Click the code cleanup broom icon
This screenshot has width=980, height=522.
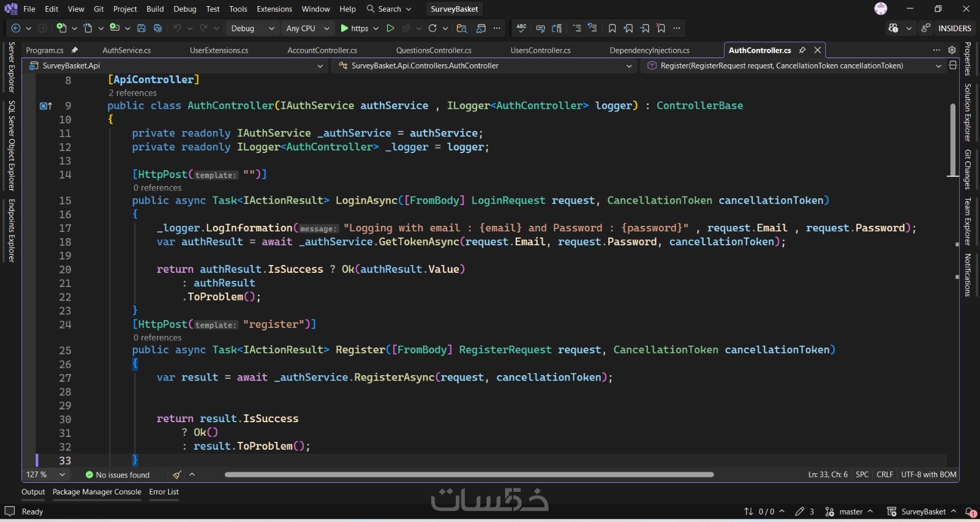(177, 475)
